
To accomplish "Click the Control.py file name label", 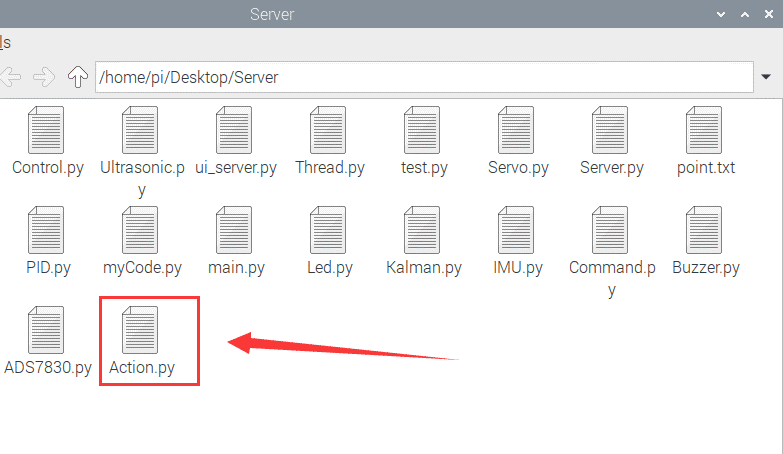I will pyautogui.click(x=48, y=168).
